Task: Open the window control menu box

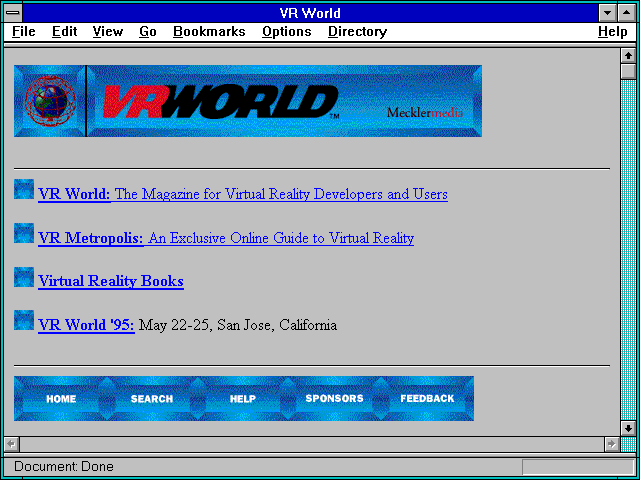Action: [x=13, y=13]
